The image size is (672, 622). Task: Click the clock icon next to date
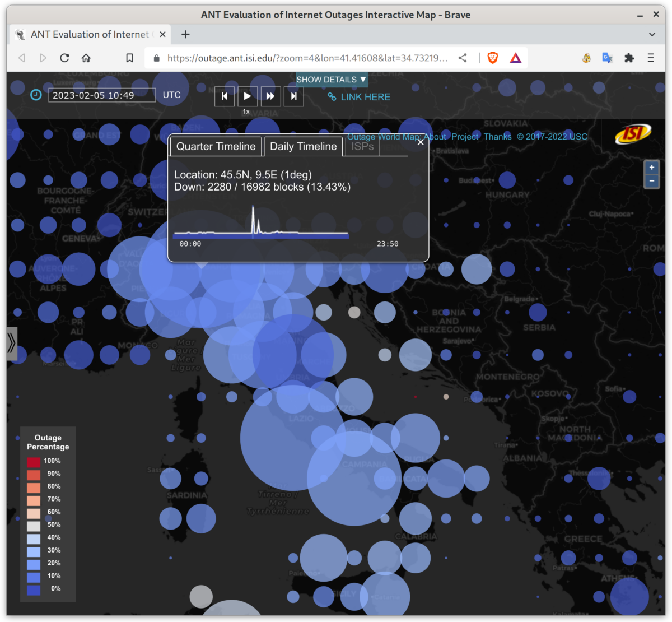click(36, 95)
